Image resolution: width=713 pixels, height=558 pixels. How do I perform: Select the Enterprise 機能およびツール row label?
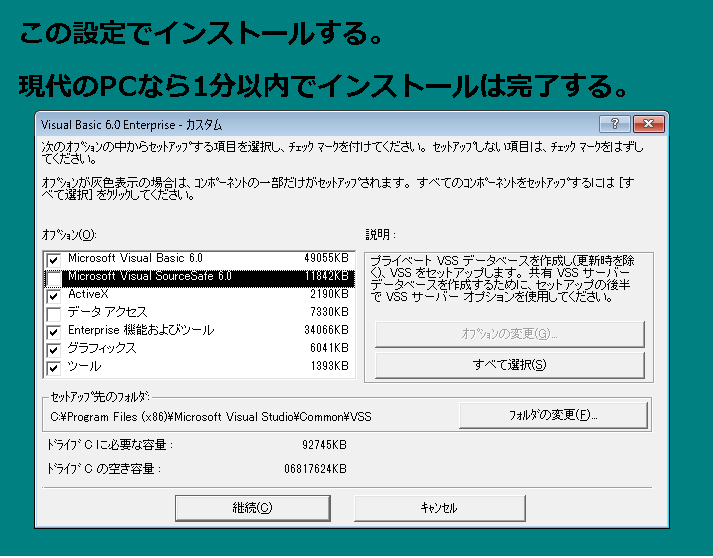[141, 330]
